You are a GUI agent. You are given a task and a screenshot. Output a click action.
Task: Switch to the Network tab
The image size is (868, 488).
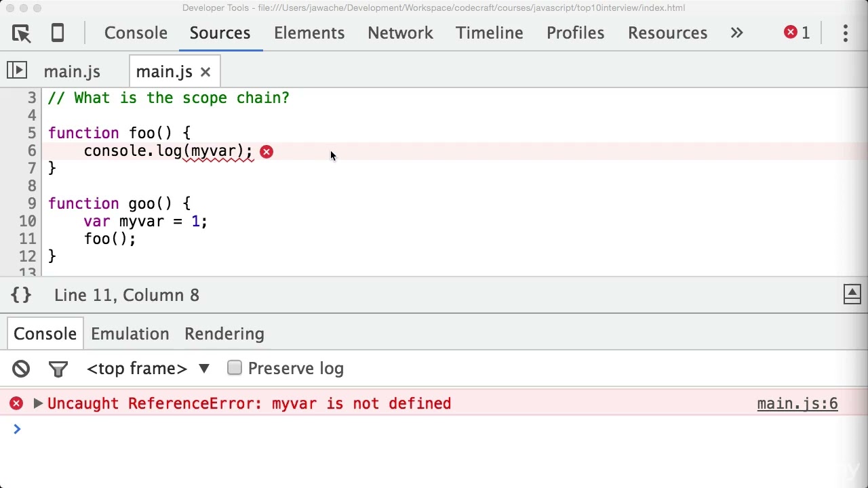tap(400, 33)
